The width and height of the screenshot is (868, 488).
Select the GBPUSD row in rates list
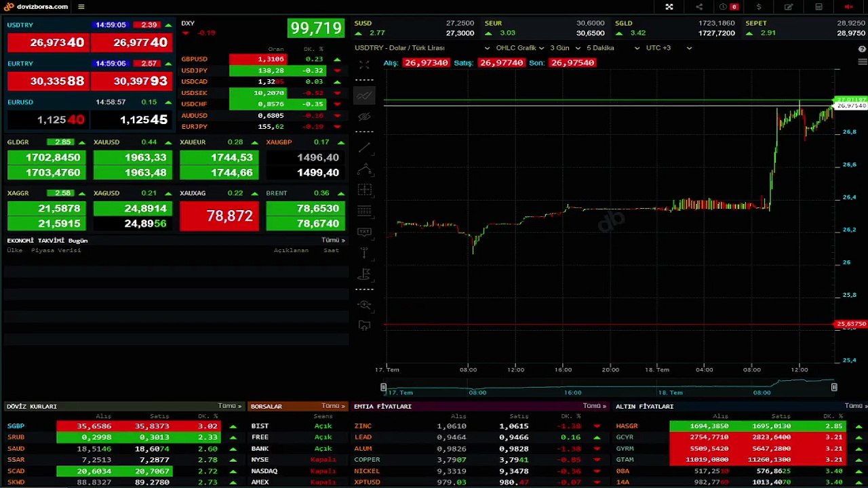click(262, 59)
